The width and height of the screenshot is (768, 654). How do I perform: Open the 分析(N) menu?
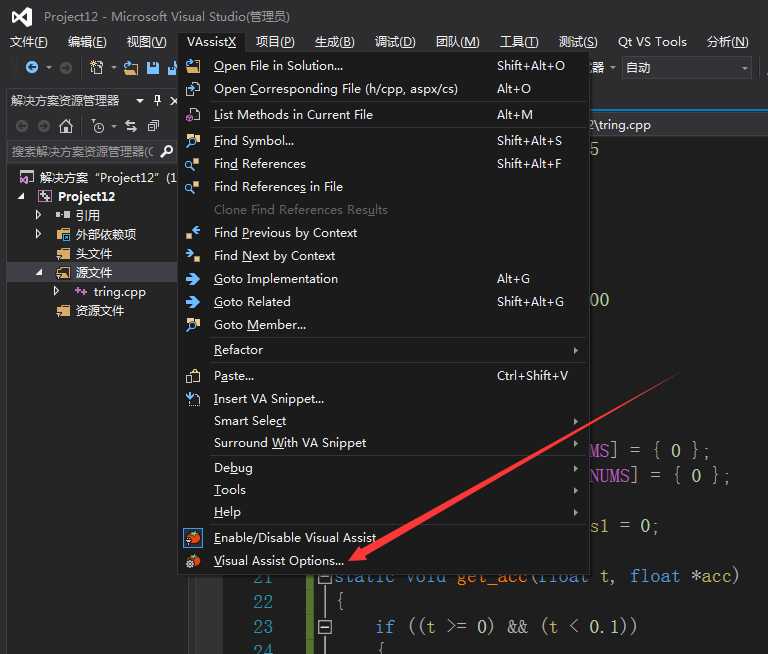[x=727, y=42]
